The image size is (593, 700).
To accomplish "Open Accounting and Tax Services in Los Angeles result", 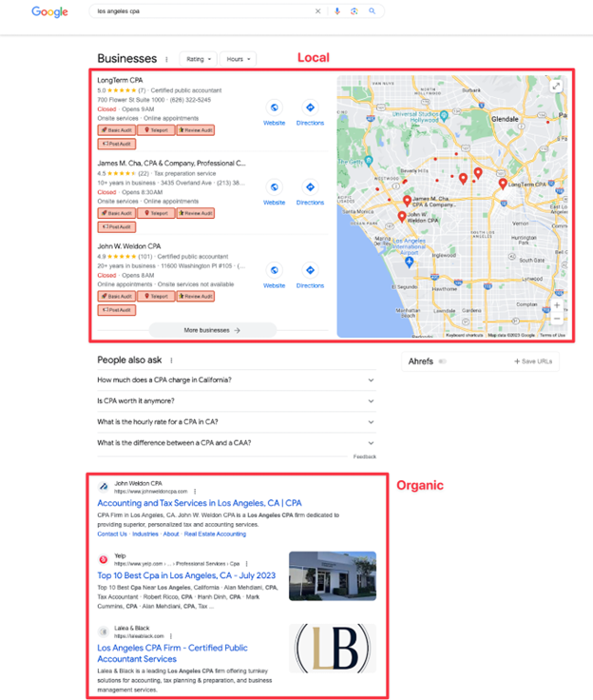I will 200,503.
